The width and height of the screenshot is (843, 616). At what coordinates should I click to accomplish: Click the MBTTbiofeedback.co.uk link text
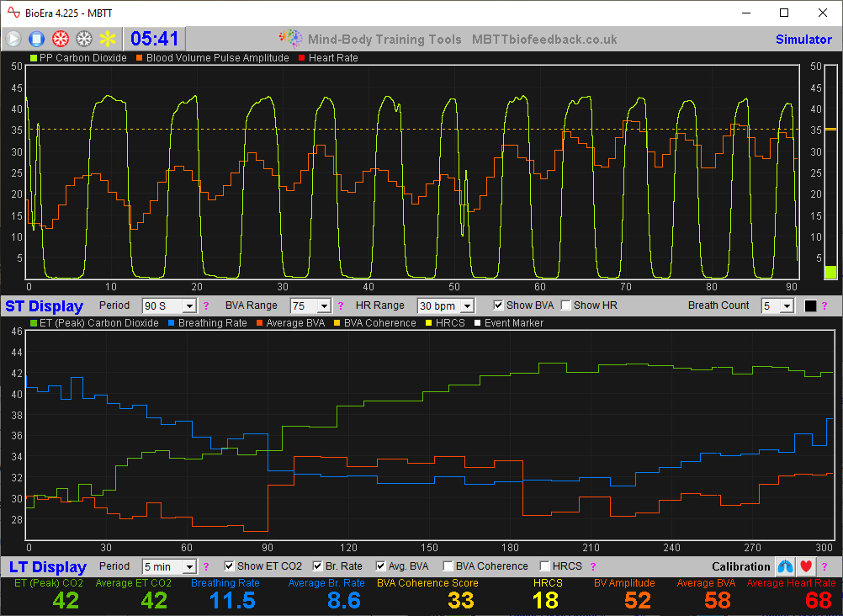pos(544,40)
